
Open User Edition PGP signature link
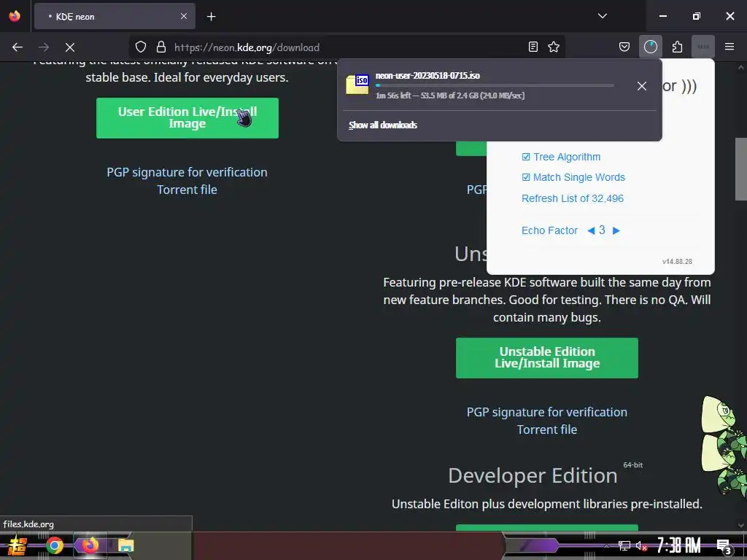coord(187,172)
